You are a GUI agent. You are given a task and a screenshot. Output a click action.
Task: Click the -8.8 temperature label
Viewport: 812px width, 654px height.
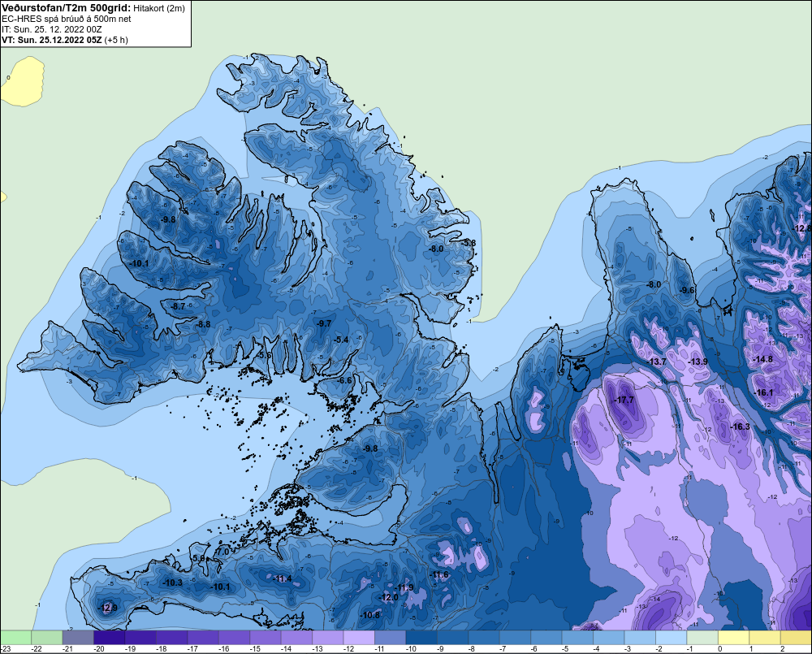point(203,324)
